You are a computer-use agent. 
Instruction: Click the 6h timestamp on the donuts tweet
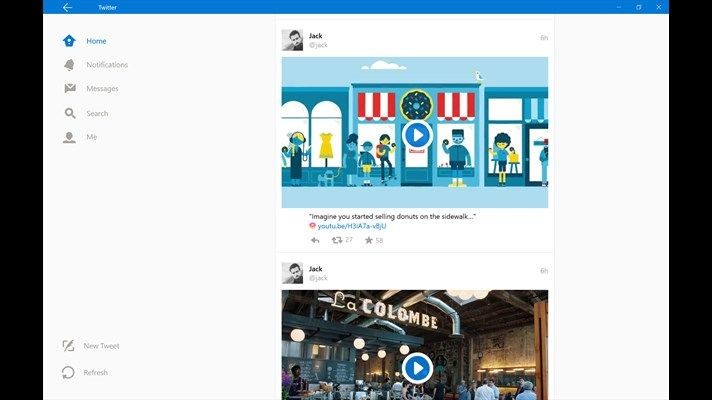(544, 38)
